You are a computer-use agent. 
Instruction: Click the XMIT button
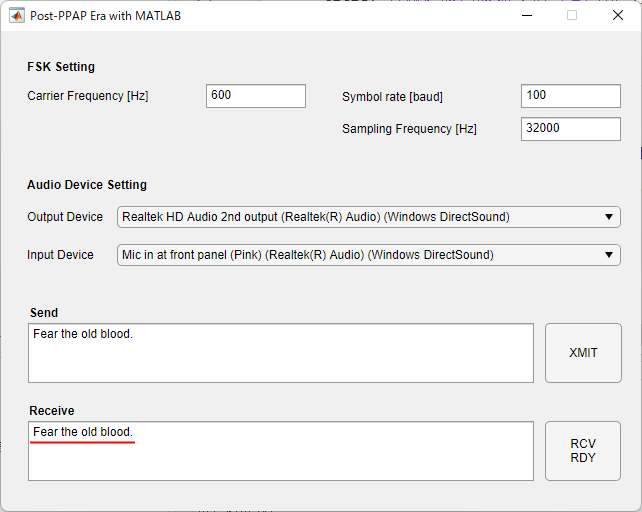pyautogui.click(x=583, y=353)
